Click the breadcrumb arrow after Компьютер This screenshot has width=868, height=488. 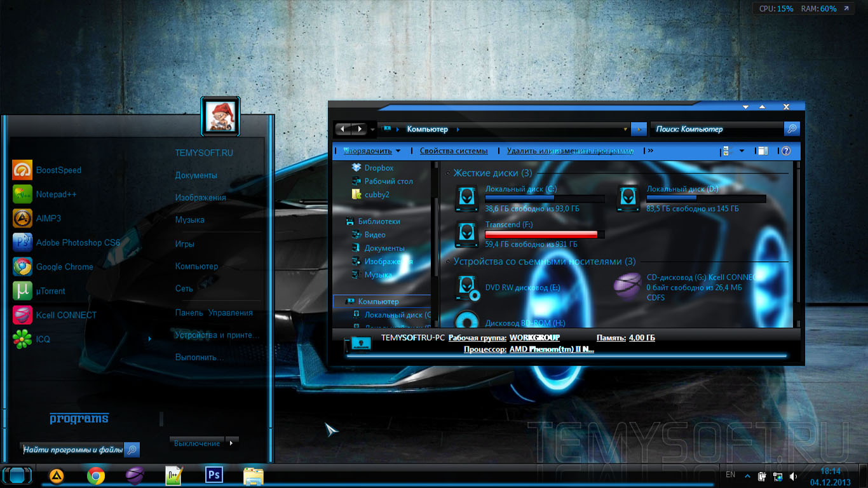click(458, 130)
